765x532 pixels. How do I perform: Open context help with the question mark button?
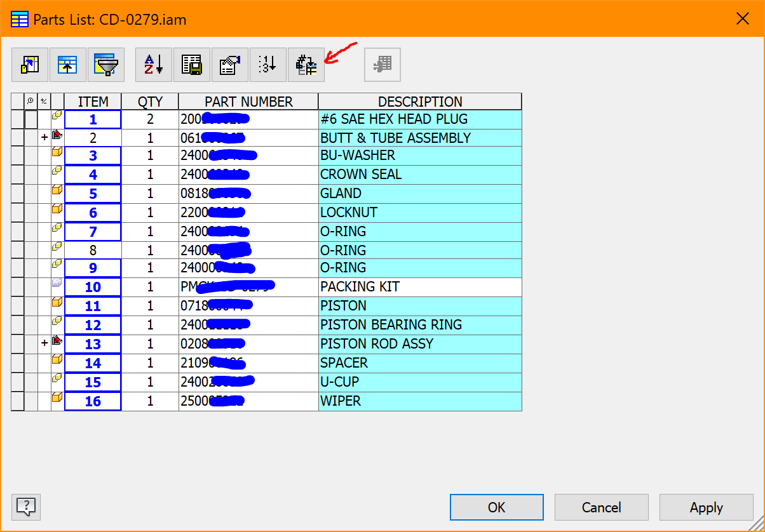[25, 507]
